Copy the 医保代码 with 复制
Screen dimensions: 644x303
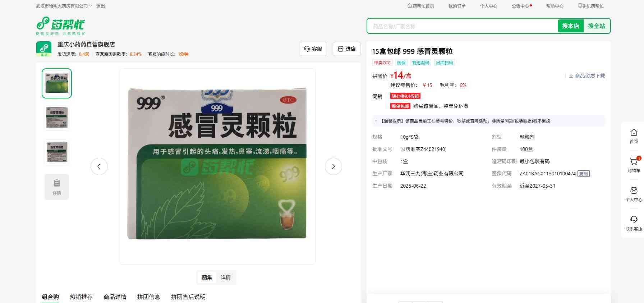583,174
